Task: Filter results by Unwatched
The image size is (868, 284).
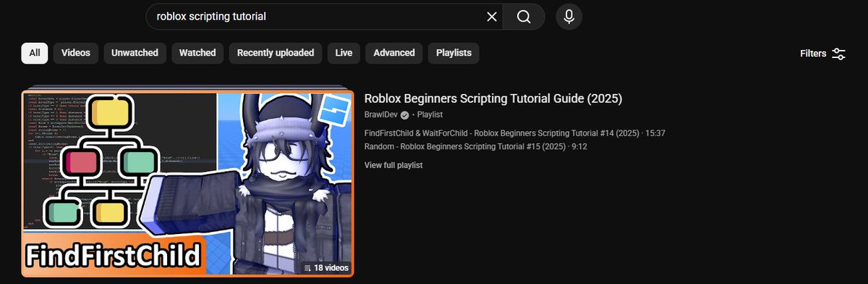Action: 135,53
